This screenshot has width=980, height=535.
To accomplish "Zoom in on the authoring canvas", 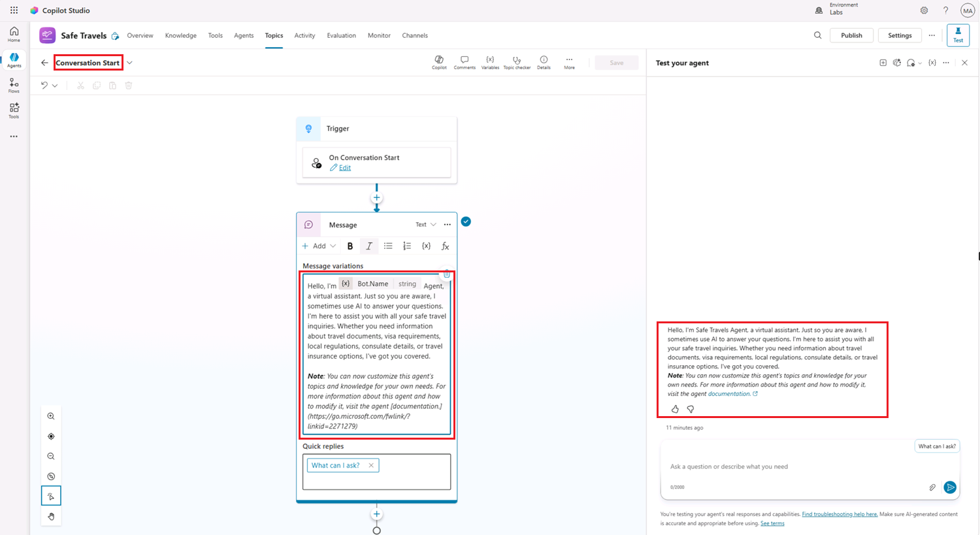I will [51, 416].
